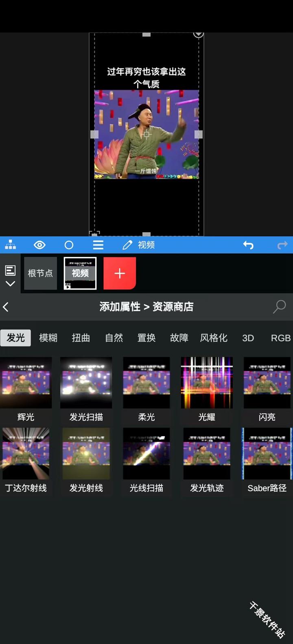
Task: Click the video preview center anchor point
Action: (x=146, y=134)
